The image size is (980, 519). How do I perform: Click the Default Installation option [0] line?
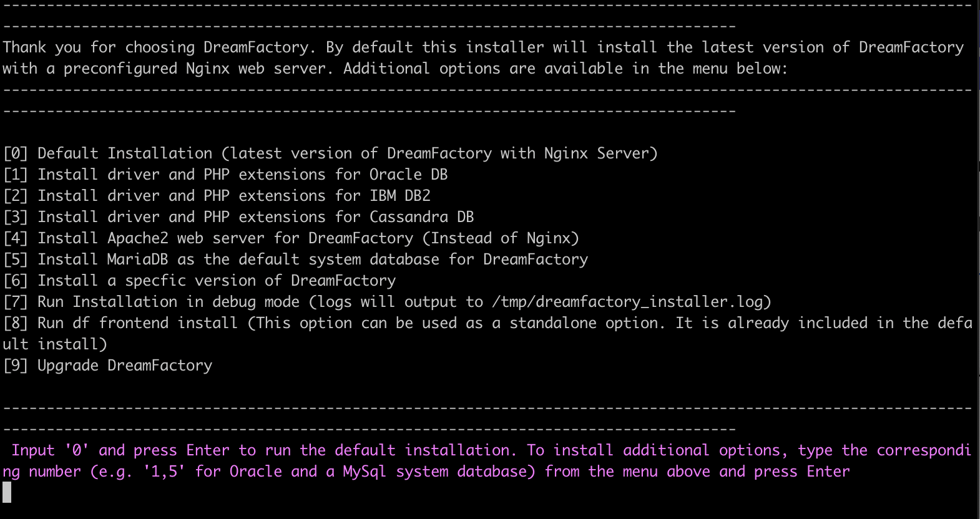330,153
